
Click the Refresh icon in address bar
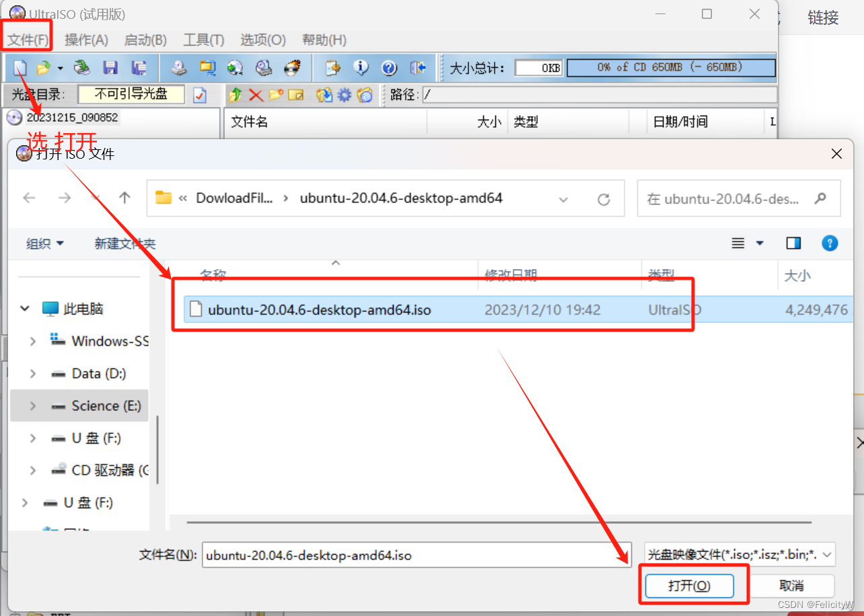(x=604, y=199)
